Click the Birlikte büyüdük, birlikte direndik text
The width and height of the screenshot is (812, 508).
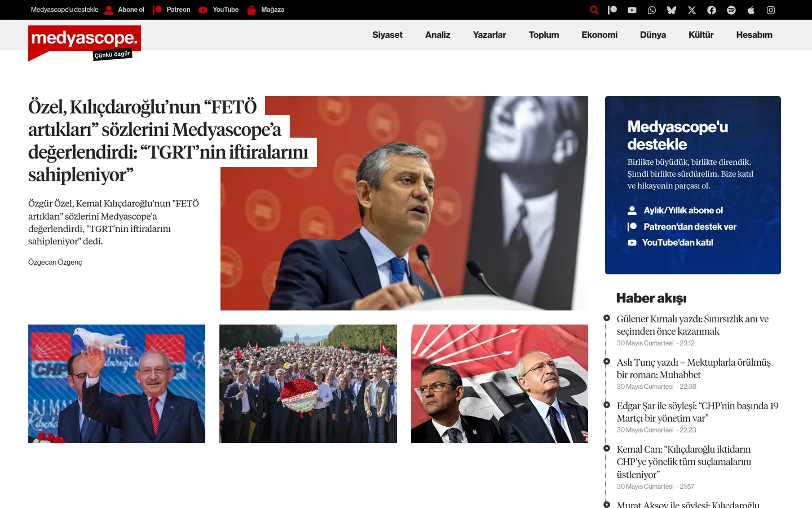pos(690,174)
